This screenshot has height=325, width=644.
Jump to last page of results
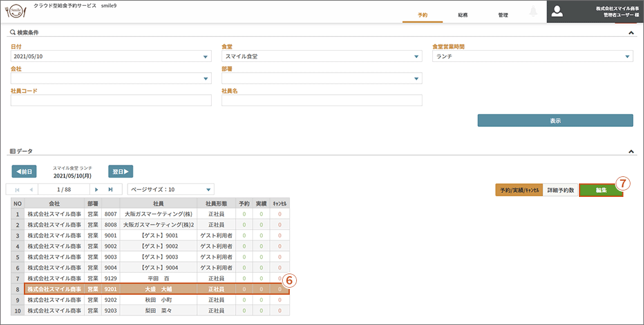click(111, 190)
